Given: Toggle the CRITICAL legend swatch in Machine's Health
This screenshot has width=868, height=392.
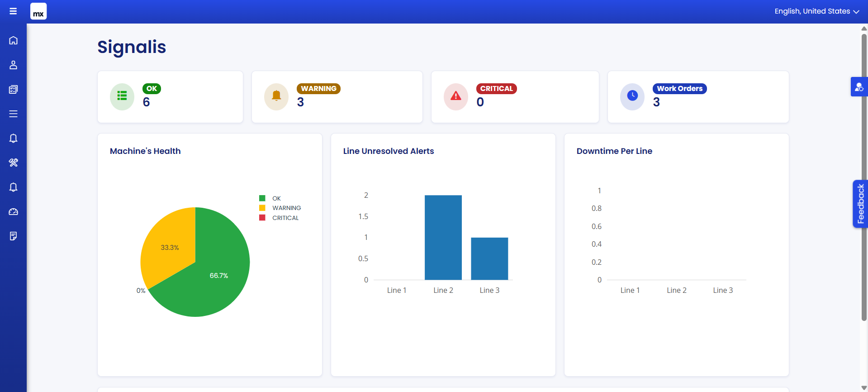Looking at the screenshot, I should point(262,218).
